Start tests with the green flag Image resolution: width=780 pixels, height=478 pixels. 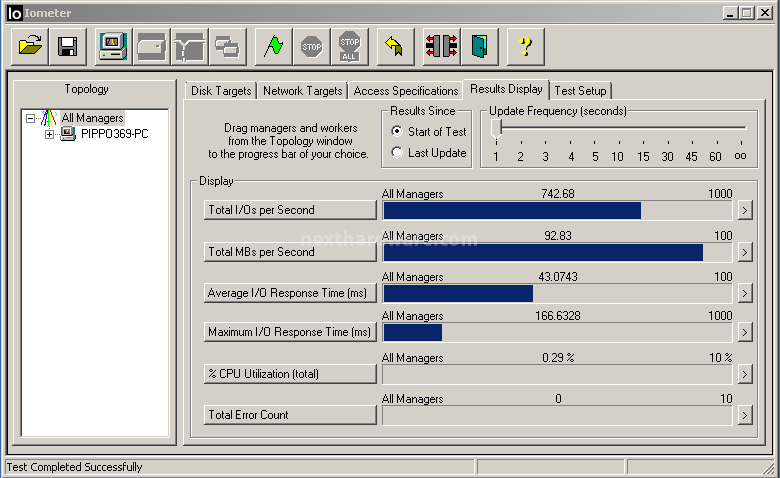coord(274,46)
